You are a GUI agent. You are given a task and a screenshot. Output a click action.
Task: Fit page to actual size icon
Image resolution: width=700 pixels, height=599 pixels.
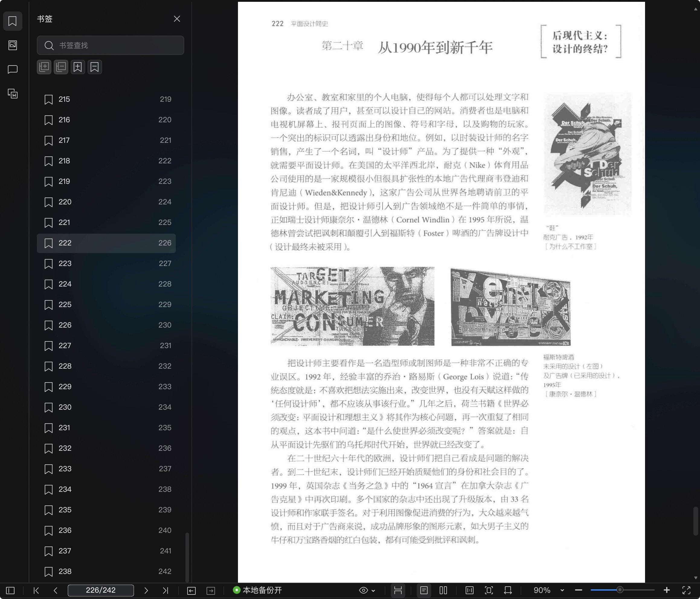[x=469, y=591]
